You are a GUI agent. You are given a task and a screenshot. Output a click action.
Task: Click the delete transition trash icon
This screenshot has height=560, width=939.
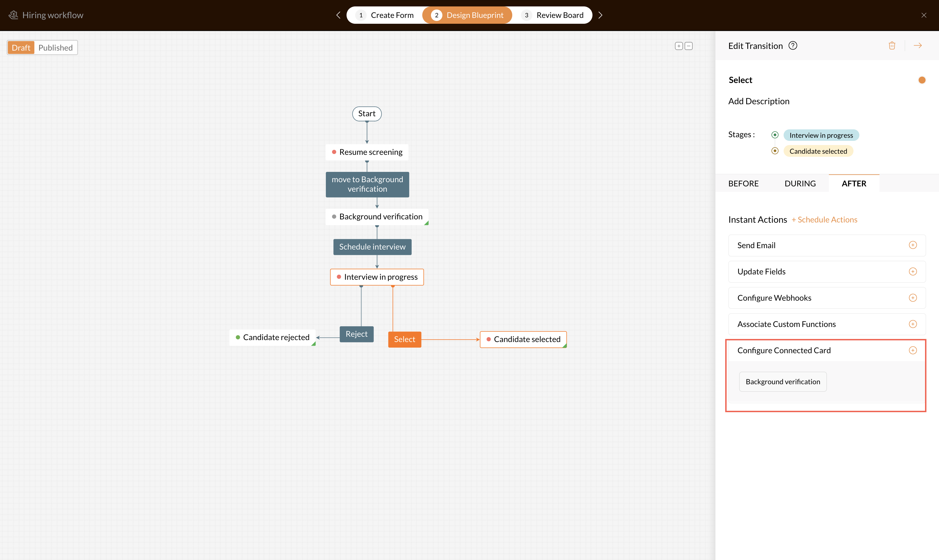tap(892, 46)
